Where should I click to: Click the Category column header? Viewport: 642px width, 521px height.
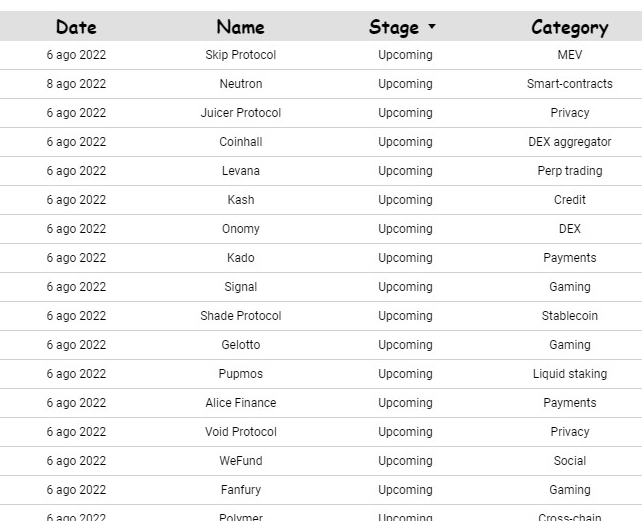tap(569, 27)
